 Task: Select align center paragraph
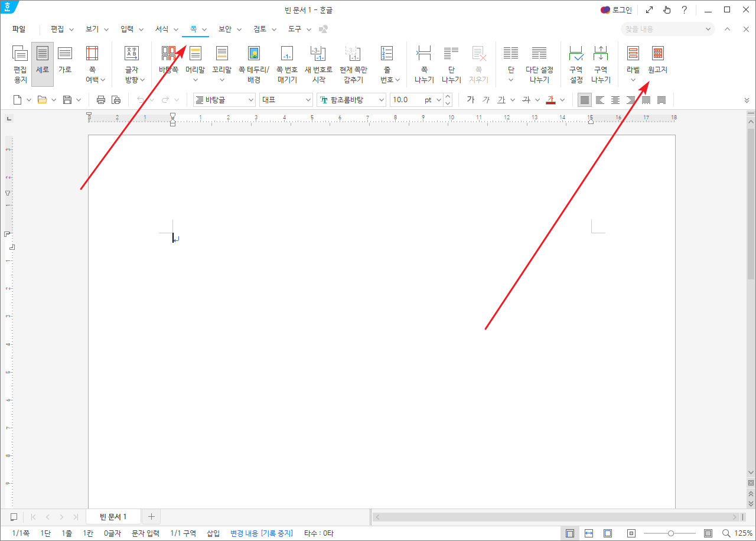pos(615,100)
